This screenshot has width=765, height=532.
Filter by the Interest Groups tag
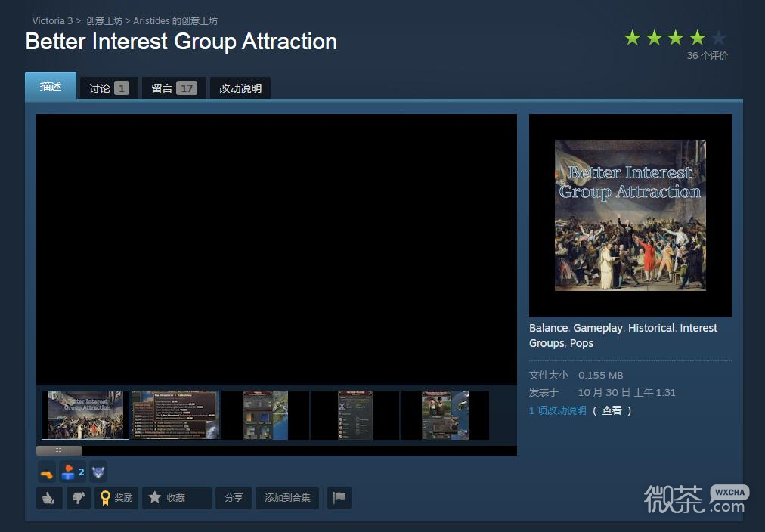click(623, 336)
